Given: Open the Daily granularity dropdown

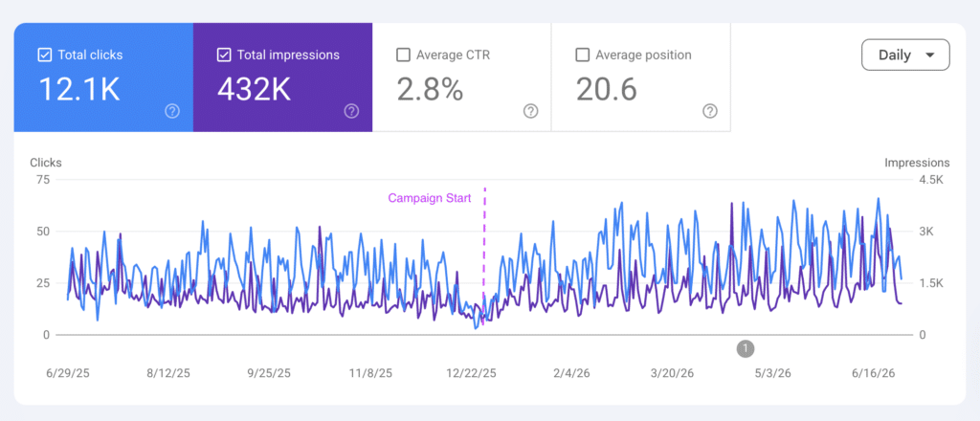Looking at the screenshot, I should coord(905,55).
